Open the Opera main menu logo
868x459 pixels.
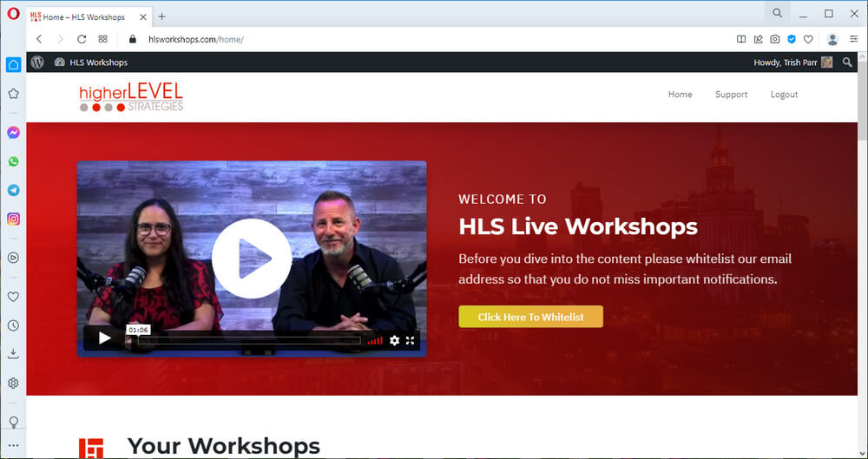click(13, 14)
